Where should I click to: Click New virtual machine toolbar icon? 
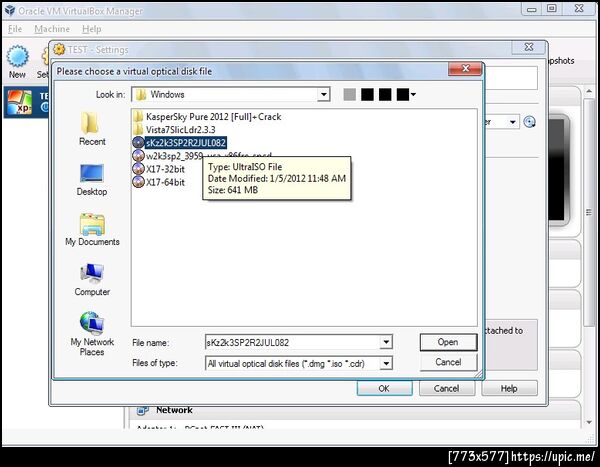tap(17, 62)
